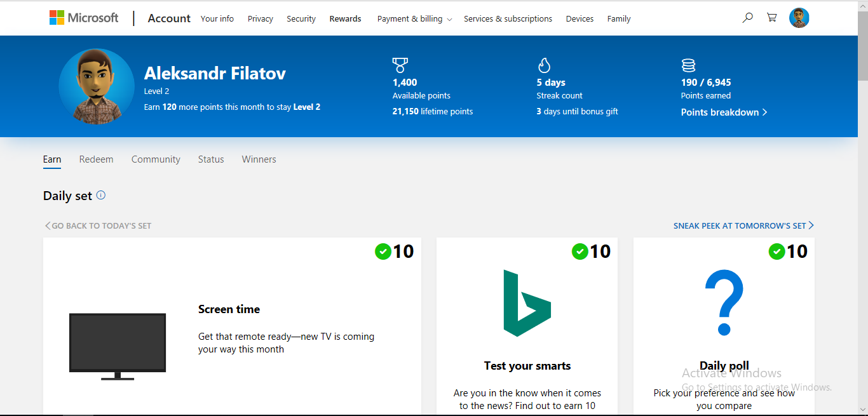This screenshot has height=416, width=868.
Task: Click the 21,150 lifetime points text
Action: pyautogui.click(x=433, y=112)
